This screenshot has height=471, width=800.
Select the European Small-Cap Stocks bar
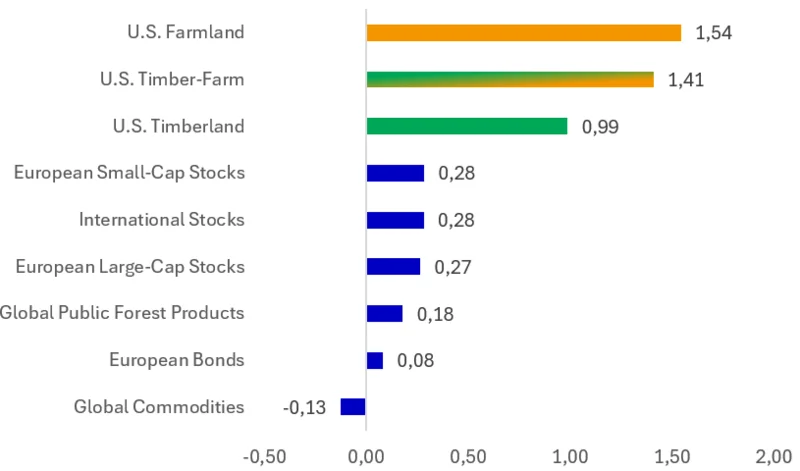[395, 173]
